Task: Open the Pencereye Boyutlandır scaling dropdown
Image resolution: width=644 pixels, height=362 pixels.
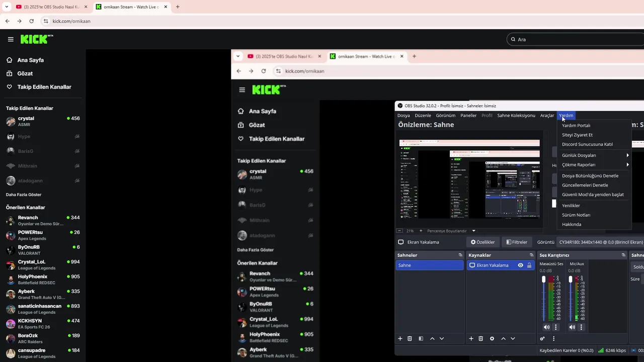Action: tap(451, 231)
